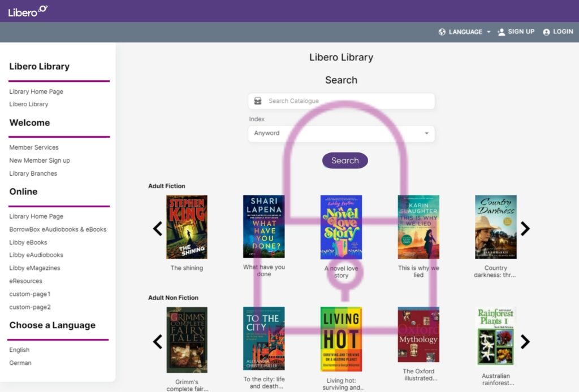Advance Adult Fiction carousel with right arrow
The width and height of the screenshot is (579, 392).
coord(525,228)
